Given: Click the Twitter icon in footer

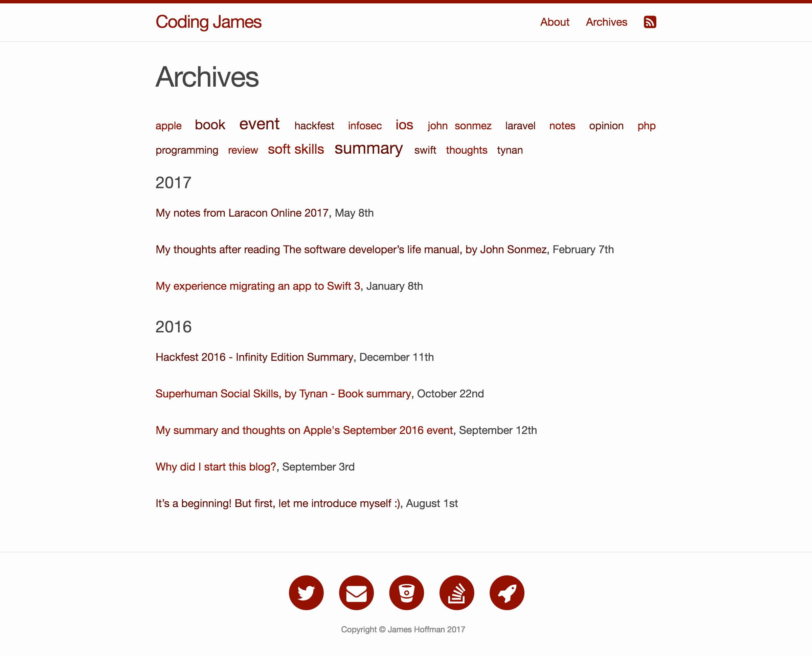Looking at the screenshot, I should (x=306, y=592).
